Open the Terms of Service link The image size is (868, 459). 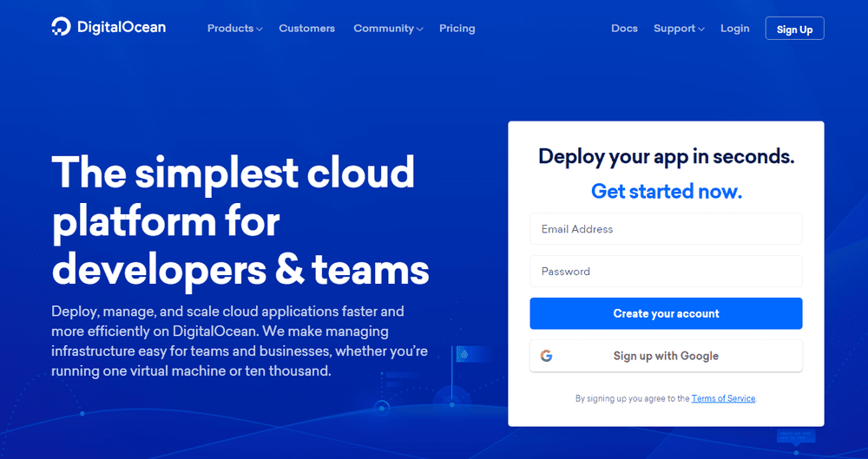(x=724, y=398)
